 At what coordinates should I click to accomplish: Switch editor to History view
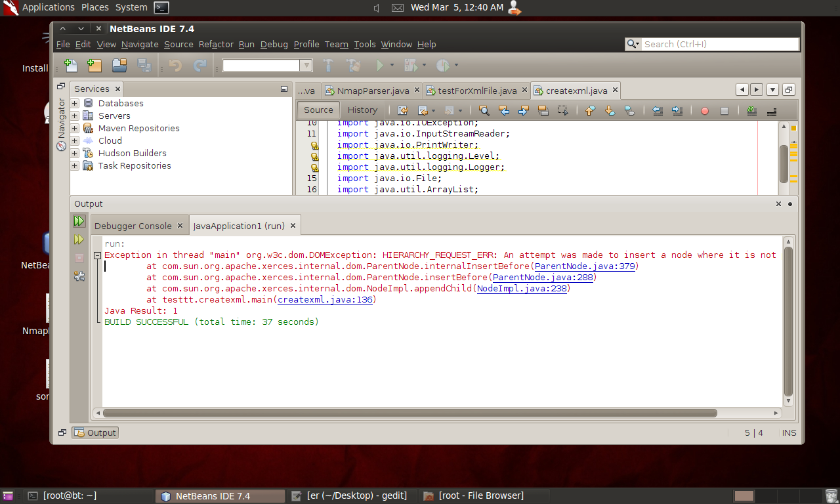pos(362,110)
